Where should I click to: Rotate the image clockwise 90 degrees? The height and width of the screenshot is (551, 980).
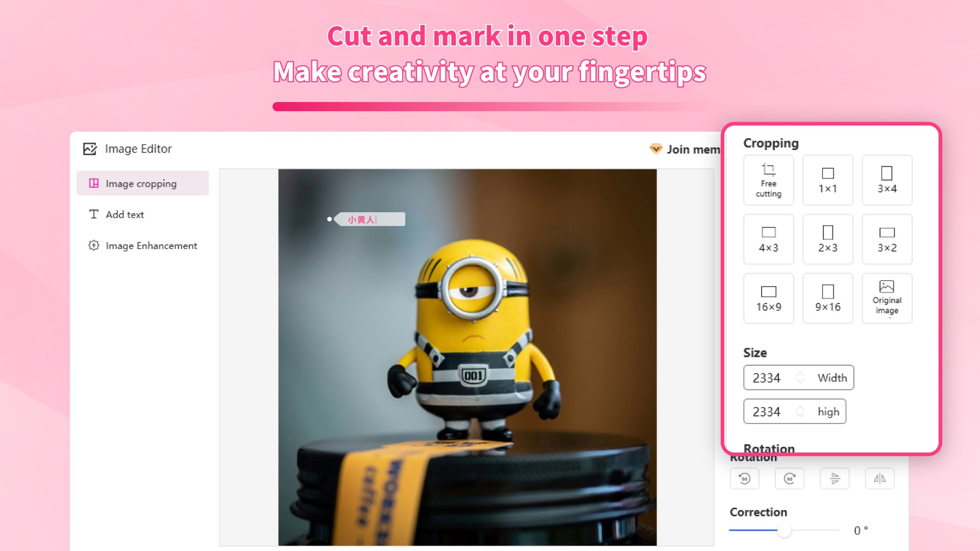(790, 479)
